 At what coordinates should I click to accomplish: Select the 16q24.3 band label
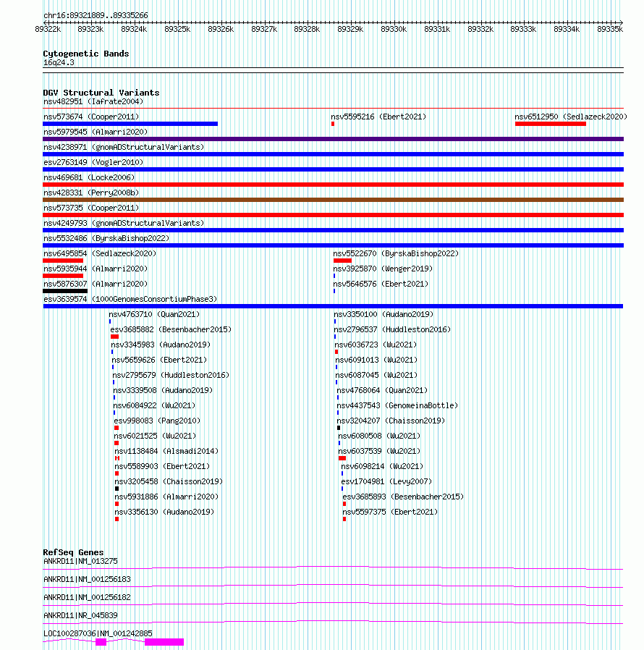(59, 62)
